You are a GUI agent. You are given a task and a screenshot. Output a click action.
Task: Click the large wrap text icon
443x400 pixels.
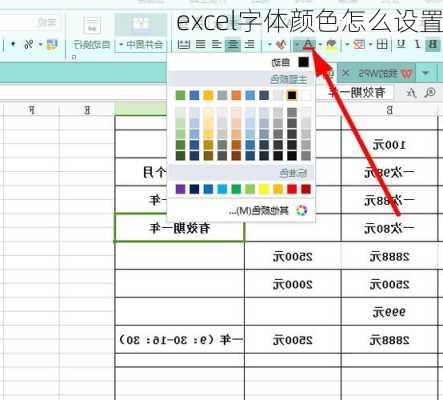click(x=92, y=25)
